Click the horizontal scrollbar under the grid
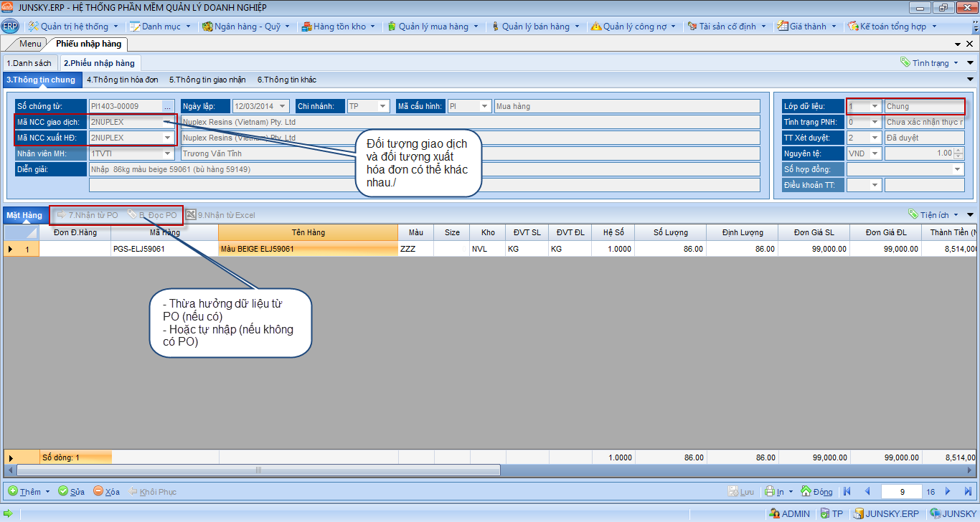Viewport: 980px width, 522px height. tap(258, 470)
